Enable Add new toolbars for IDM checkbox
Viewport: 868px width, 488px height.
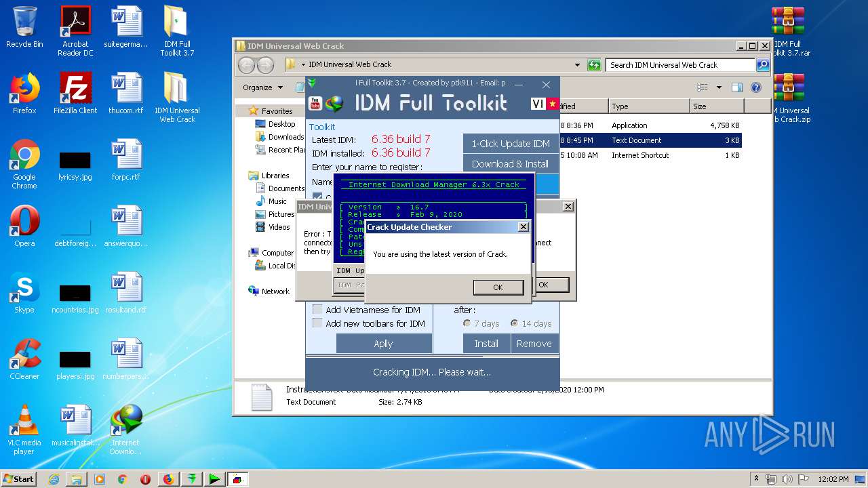point(317,323)
